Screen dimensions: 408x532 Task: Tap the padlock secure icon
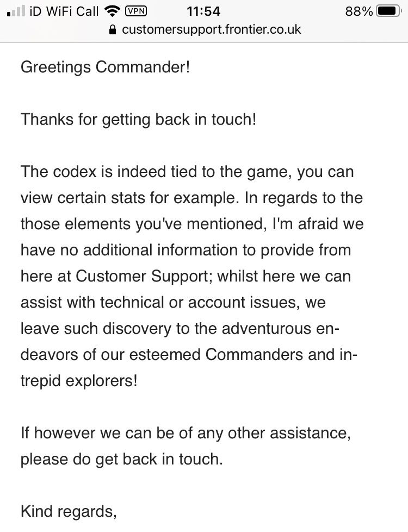tap(113, 30)
